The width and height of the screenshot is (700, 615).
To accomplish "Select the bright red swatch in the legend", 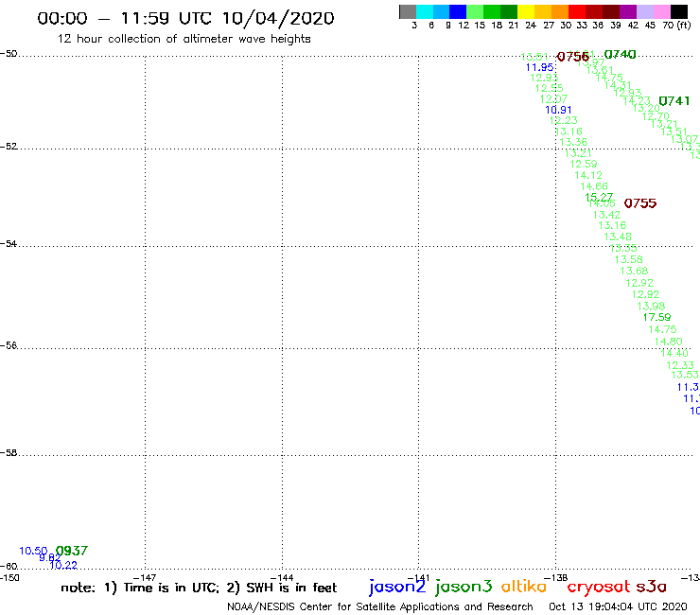I will pos(577,11).
